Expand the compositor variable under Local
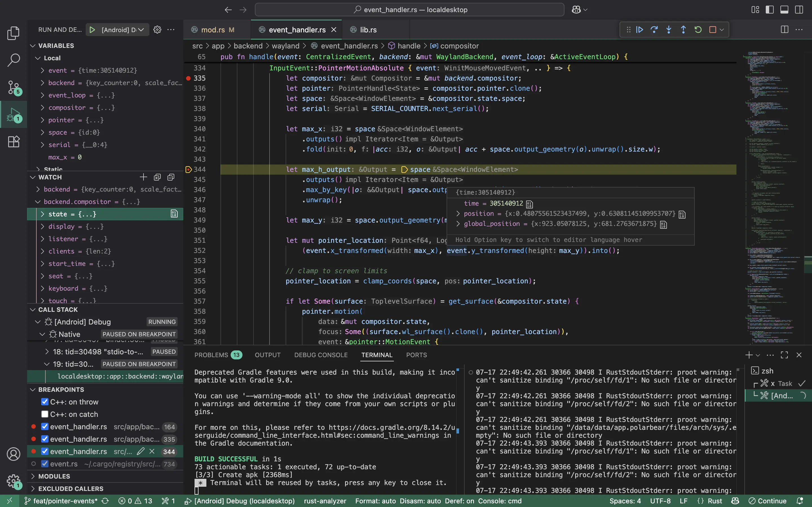The image size is (812, 507). click(x=42, y=108)
